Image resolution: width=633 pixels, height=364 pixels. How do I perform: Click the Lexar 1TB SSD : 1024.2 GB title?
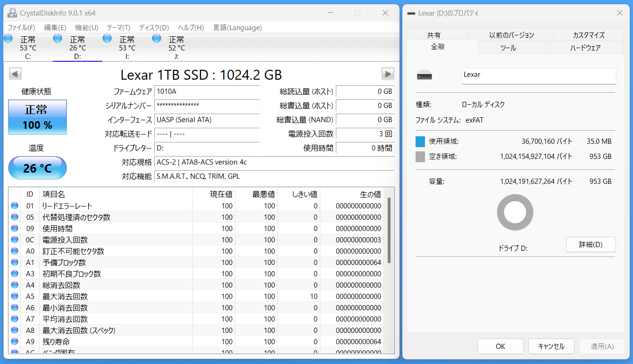[x=201, y=74]
